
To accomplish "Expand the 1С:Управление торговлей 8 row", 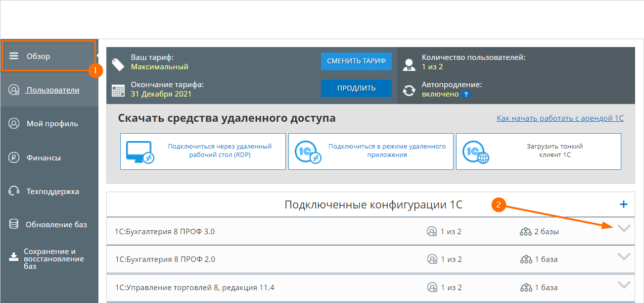I will coord(624,285).
